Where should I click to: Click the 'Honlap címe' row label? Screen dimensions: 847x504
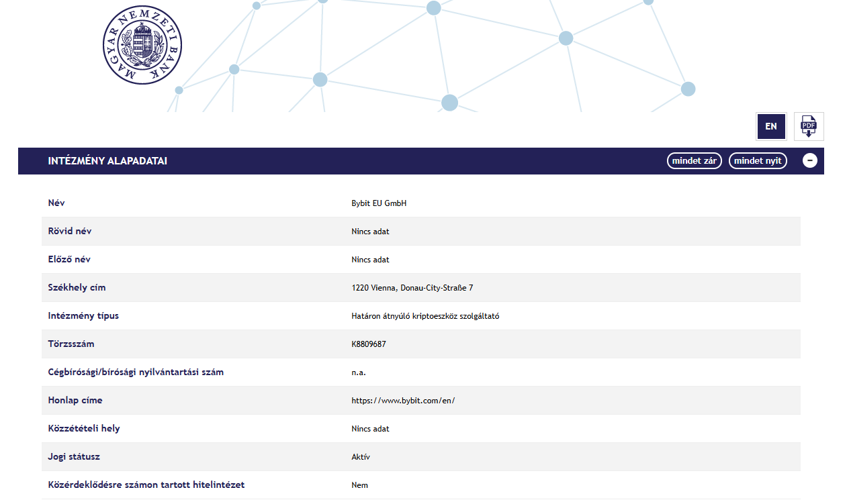click(x=75, y=400)
